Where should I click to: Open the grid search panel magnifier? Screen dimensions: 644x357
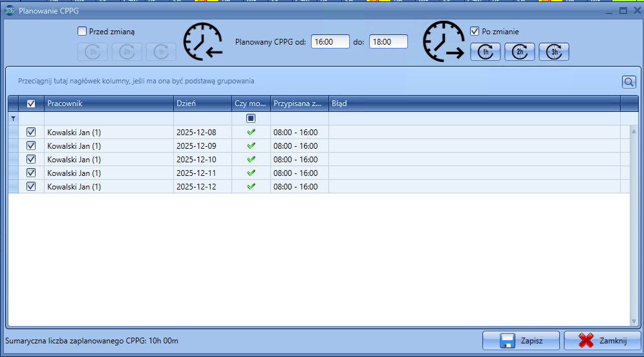point(628,82)
